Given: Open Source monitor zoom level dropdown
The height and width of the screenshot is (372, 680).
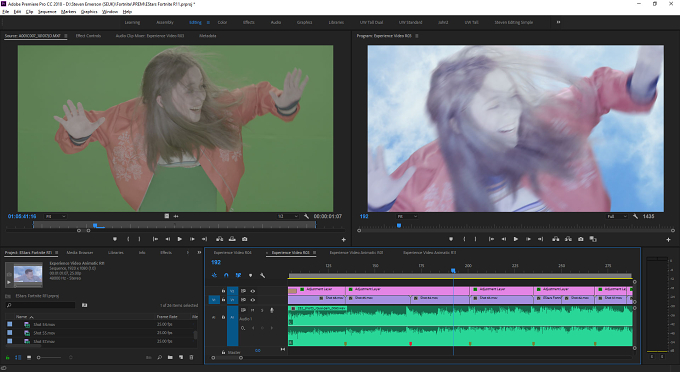Looking at the screenshot, I should click(x=56, y=216).
